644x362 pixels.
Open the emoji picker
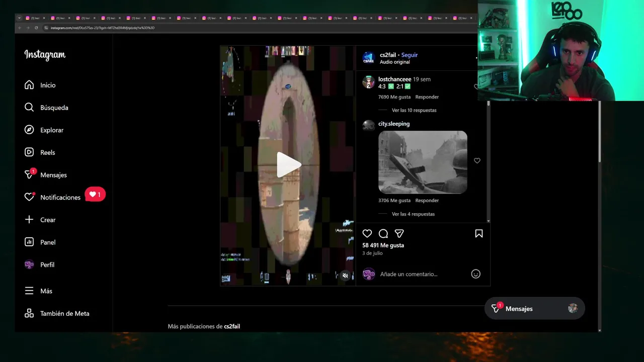(475, 274)
